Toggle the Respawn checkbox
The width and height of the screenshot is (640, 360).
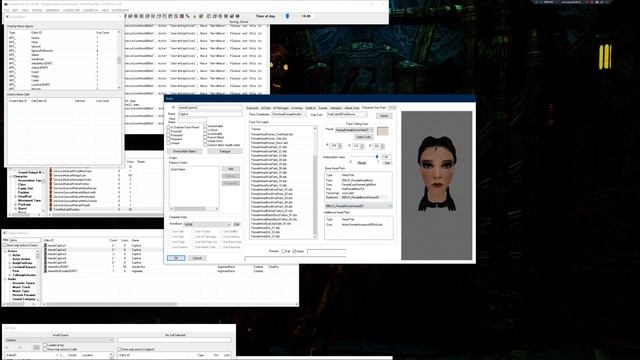click(x=168, y=139)
